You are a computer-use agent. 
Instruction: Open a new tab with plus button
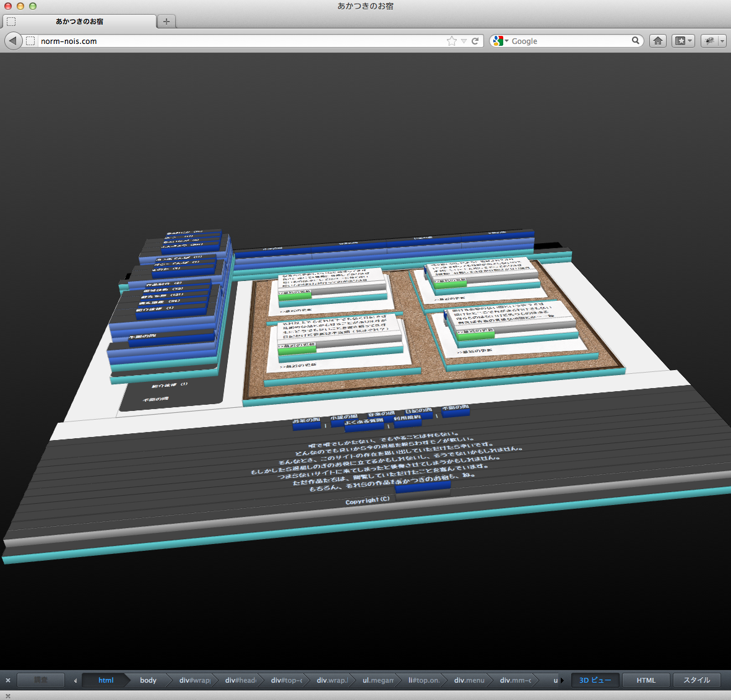[166, 21]
